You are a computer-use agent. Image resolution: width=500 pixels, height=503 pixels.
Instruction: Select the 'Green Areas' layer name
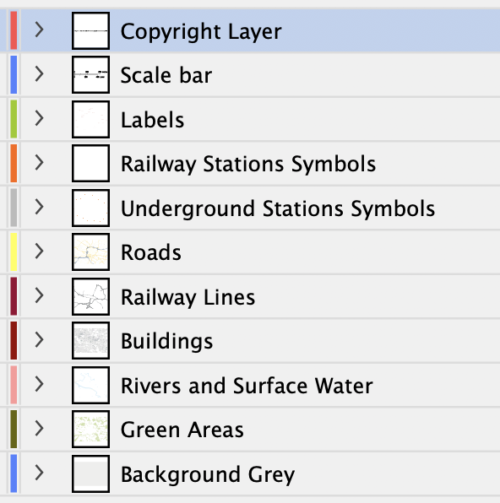182,430
